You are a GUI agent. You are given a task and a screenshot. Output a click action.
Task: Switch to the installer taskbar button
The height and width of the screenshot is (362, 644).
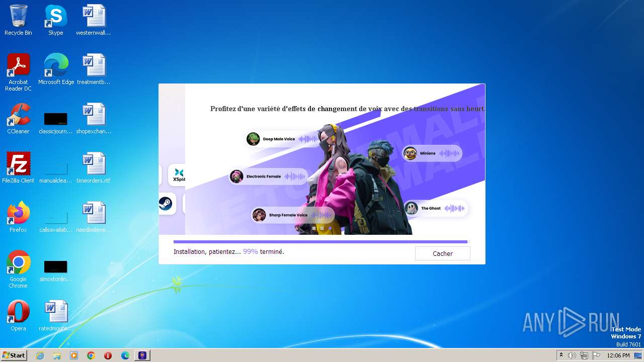142,355
